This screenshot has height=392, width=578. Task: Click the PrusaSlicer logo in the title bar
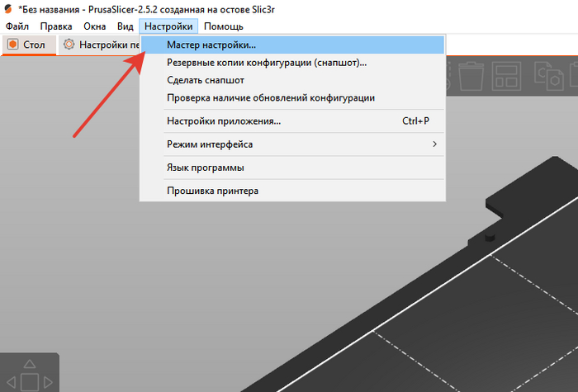click(x=7, y=9)
